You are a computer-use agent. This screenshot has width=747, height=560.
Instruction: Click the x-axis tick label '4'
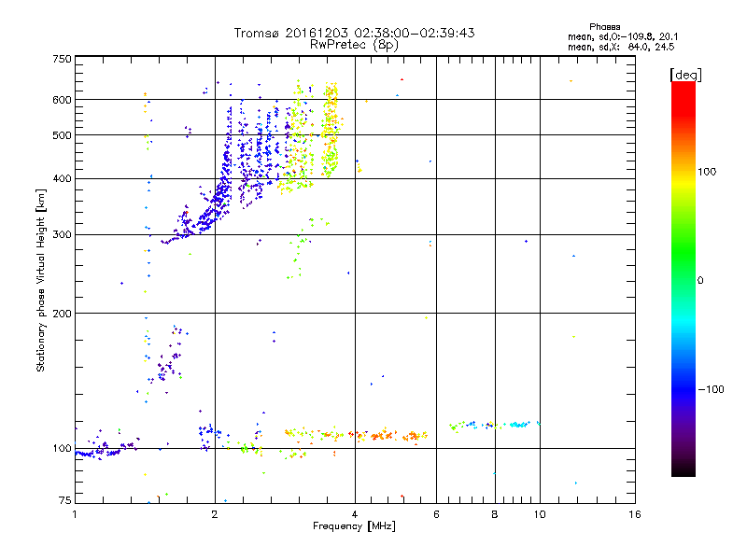click(x=355, y=514)
